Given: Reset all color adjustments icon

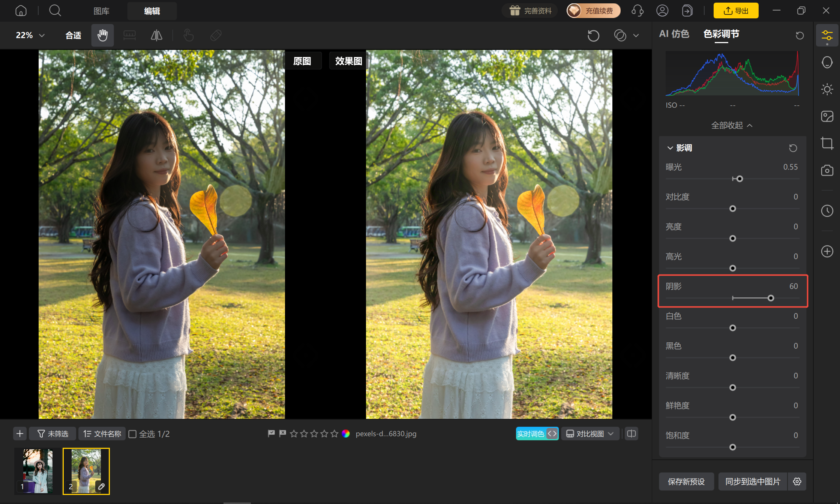Looking at the screenshot, I should (800, 35).
